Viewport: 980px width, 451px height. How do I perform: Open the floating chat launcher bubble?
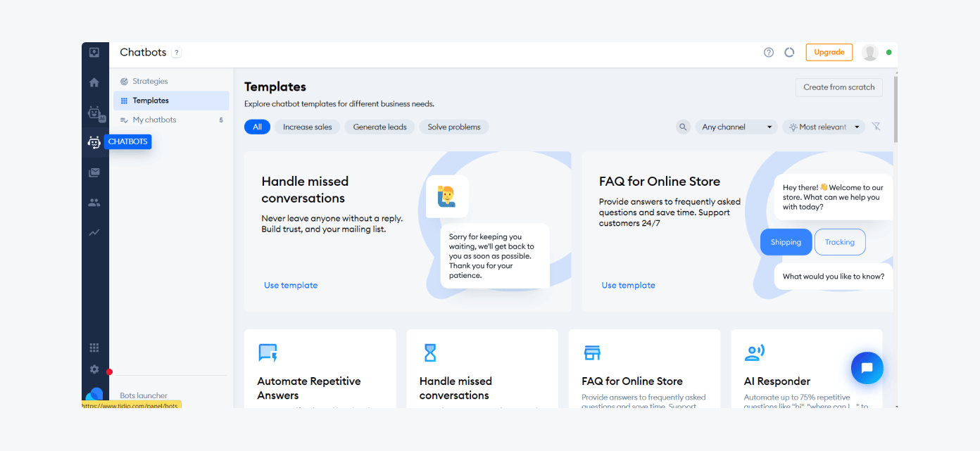click(x=867, y=367)
